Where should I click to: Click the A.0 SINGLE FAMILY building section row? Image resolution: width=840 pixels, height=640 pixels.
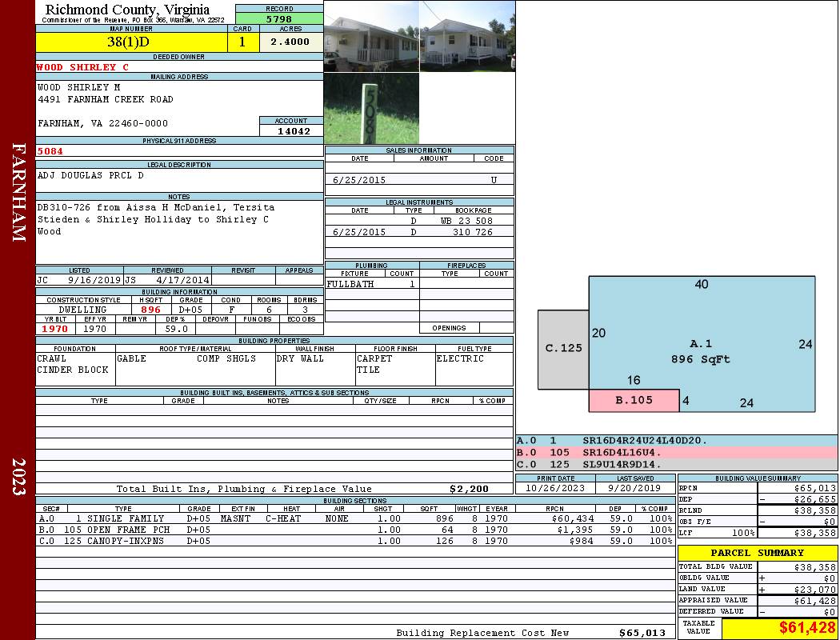[x=356, y=518]
